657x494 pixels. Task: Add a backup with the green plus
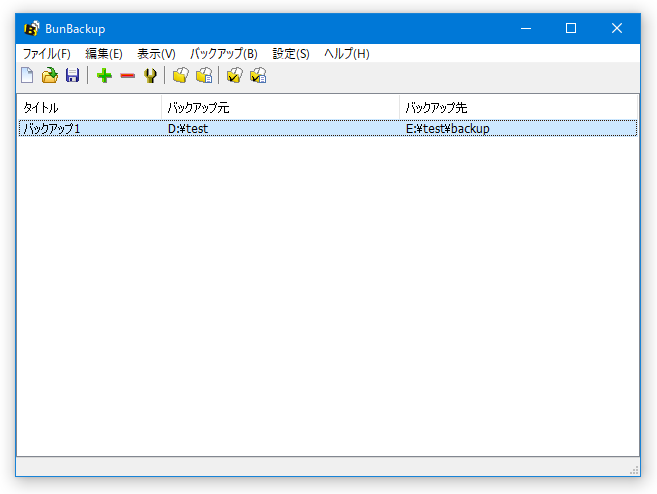click(x=104, y=76)
